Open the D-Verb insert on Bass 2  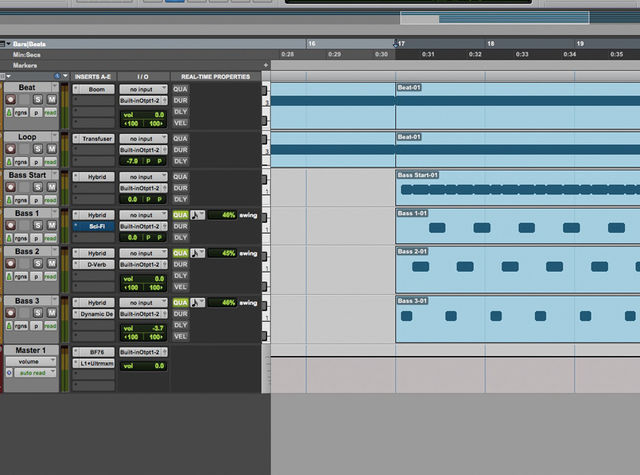pos(94,264)
